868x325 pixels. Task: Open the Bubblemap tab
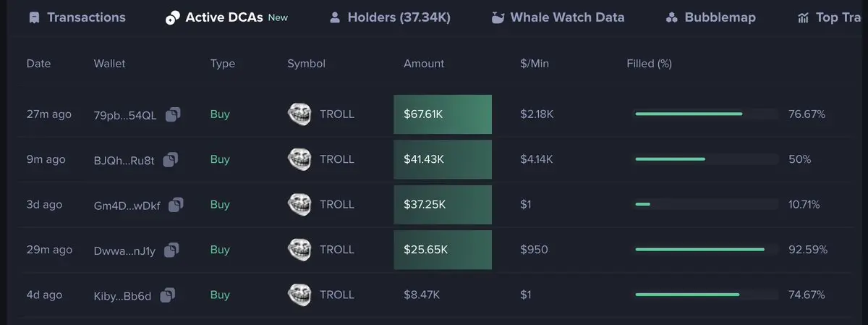point(711,17)
